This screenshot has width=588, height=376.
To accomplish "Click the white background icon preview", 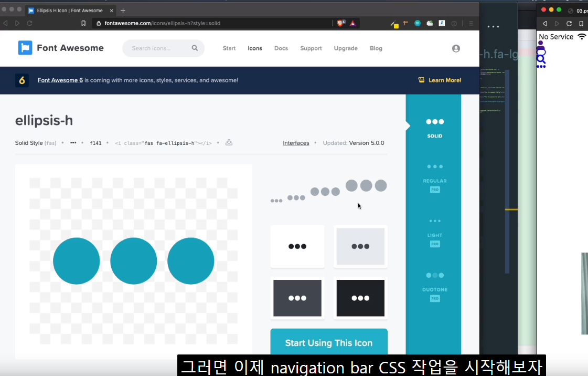I will click(x=297, y=246).
